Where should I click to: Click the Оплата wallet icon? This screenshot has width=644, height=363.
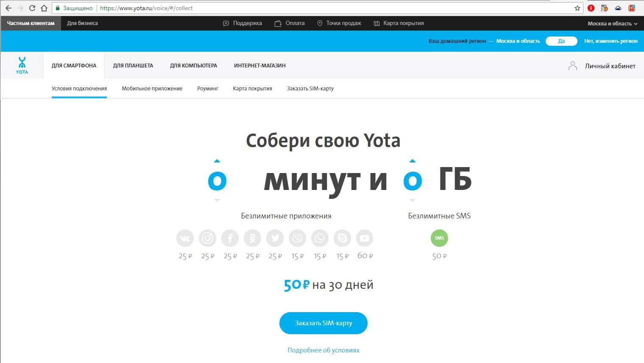(x=278, y=23)
